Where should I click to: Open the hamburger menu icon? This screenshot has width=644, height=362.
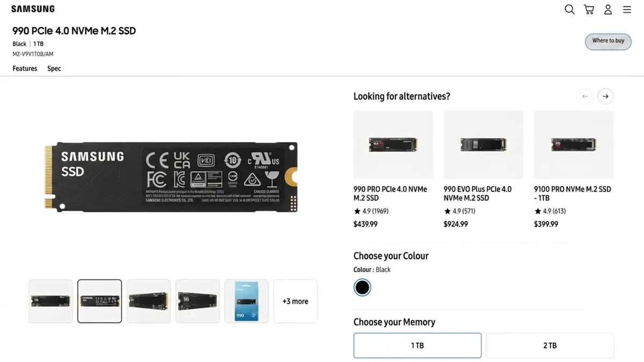(627, 9)
